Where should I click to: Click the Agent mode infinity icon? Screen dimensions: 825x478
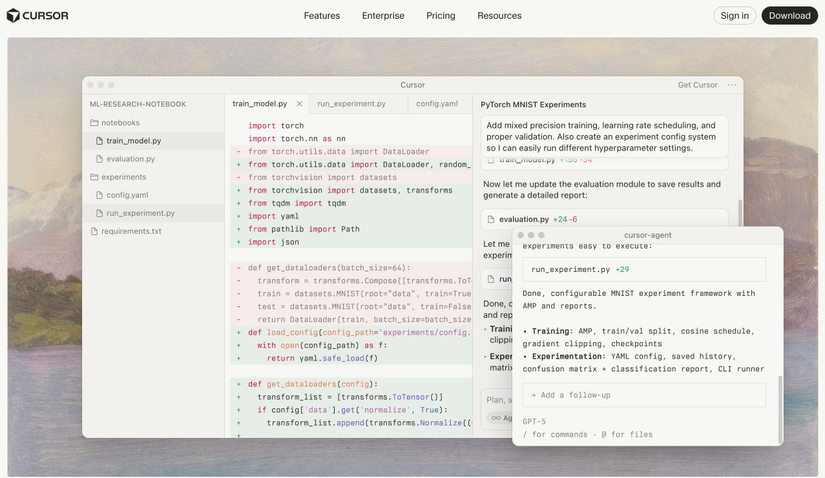[495, 418]
